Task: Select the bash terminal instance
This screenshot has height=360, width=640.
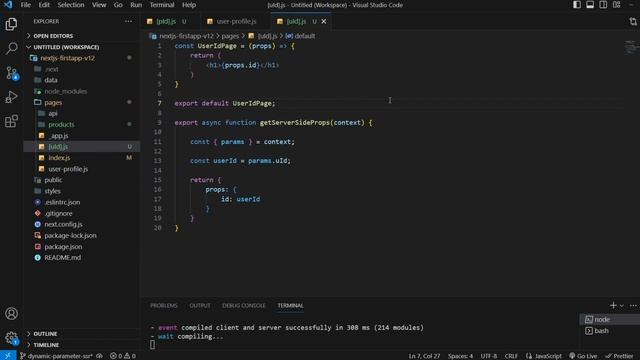Action: (610, 331)
